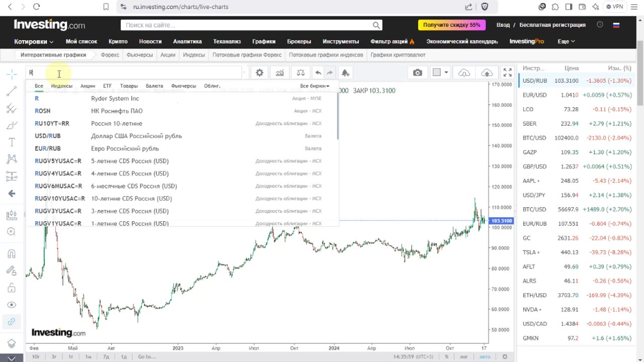Select the long position prediction tool
Image resolution: width=644 pixels, height=362 pixels.
point(12,176)
